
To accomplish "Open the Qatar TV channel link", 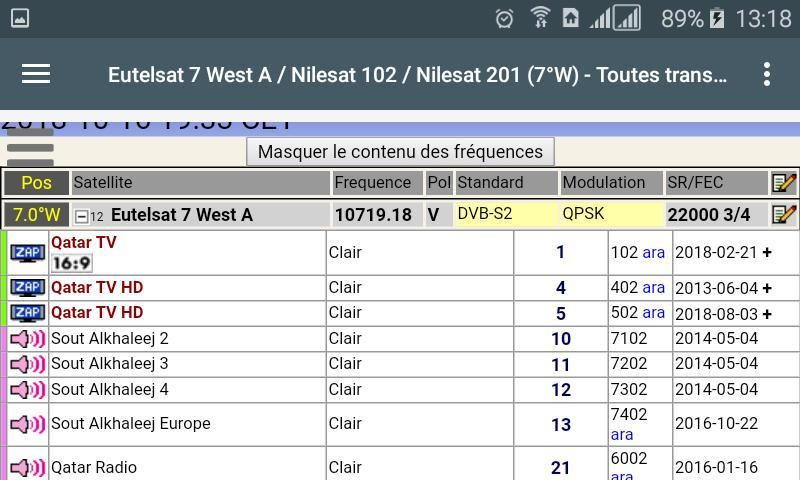I will pos(84,242).
